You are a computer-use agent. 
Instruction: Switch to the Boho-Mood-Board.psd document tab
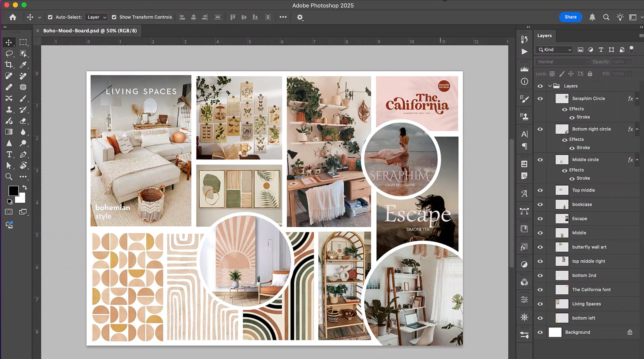pos(90,31)
